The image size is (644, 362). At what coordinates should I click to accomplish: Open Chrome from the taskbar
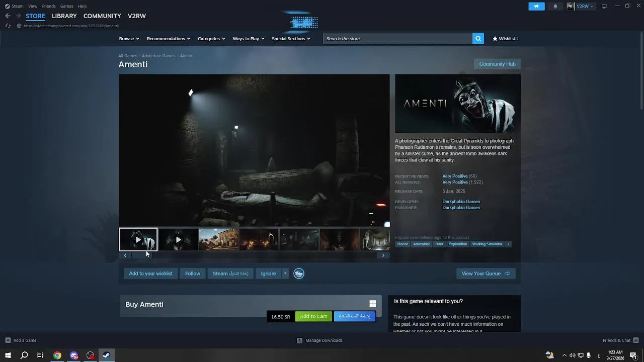click(x=57, y=355)
